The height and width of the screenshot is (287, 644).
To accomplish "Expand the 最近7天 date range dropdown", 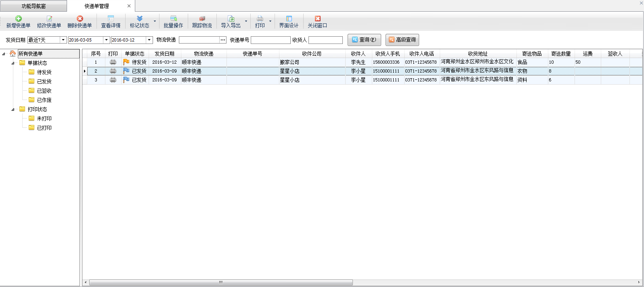I will tap(63, 40).
